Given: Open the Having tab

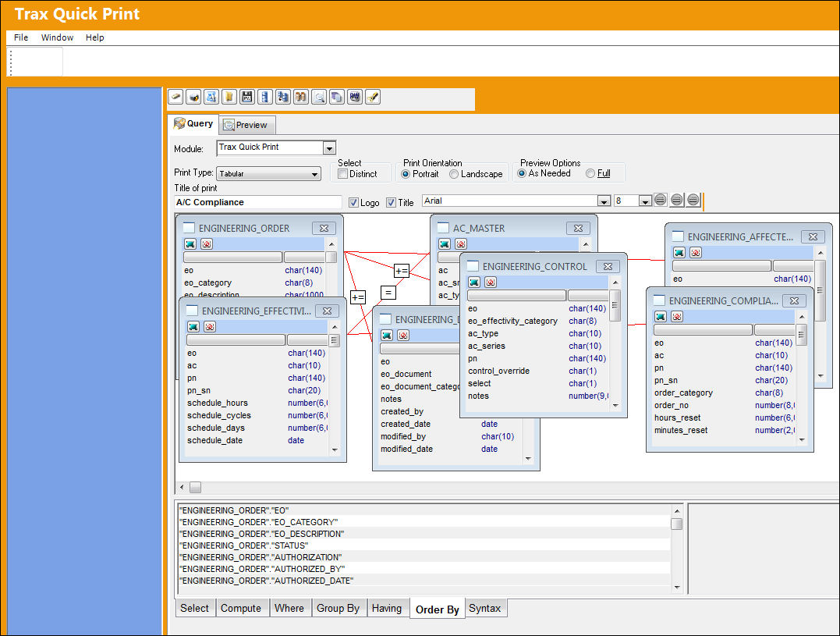Looking at the screenshot, I should click(387, 608).
